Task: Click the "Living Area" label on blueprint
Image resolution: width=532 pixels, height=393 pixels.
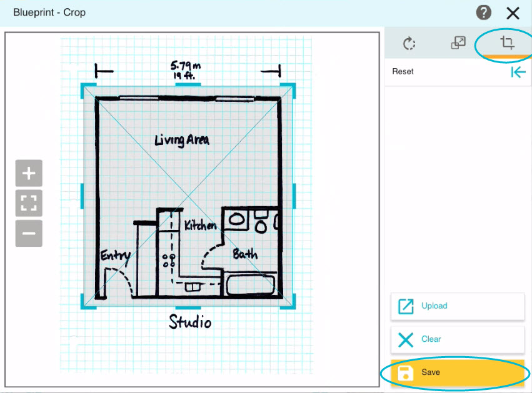Action: [182, 141]
